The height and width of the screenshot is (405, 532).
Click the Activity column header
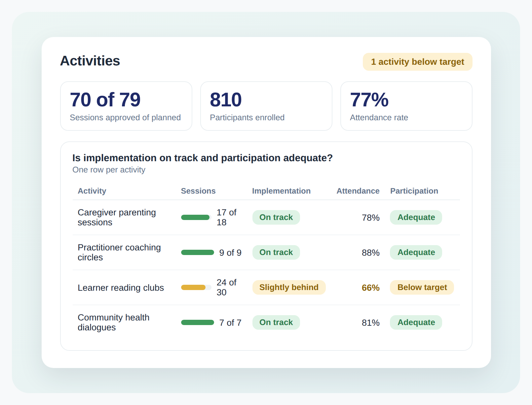(92, 191)
